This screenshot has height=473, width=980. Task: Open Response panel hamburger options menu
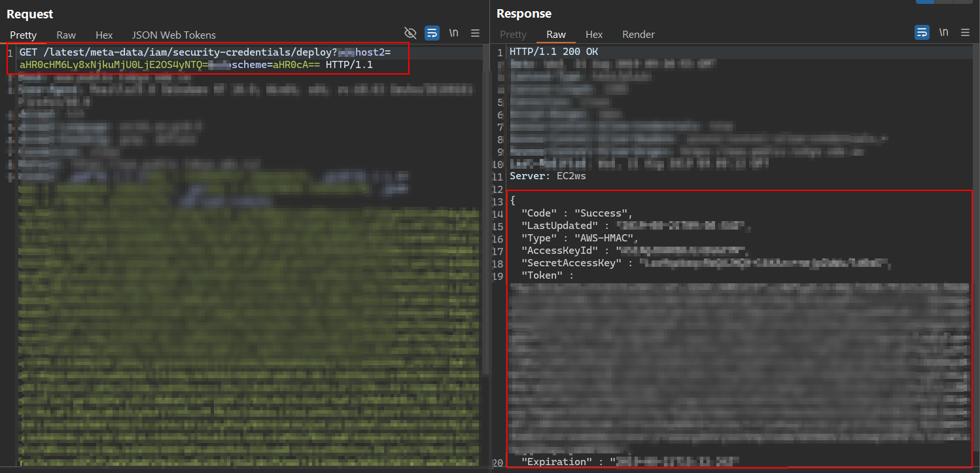(x=966, y=32)
